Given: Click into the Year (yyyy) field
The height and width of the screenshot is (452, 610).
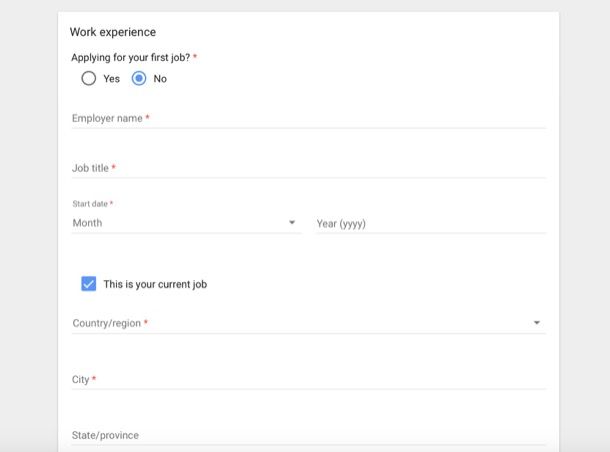Looking at the screenshot, I should (431, 224).
